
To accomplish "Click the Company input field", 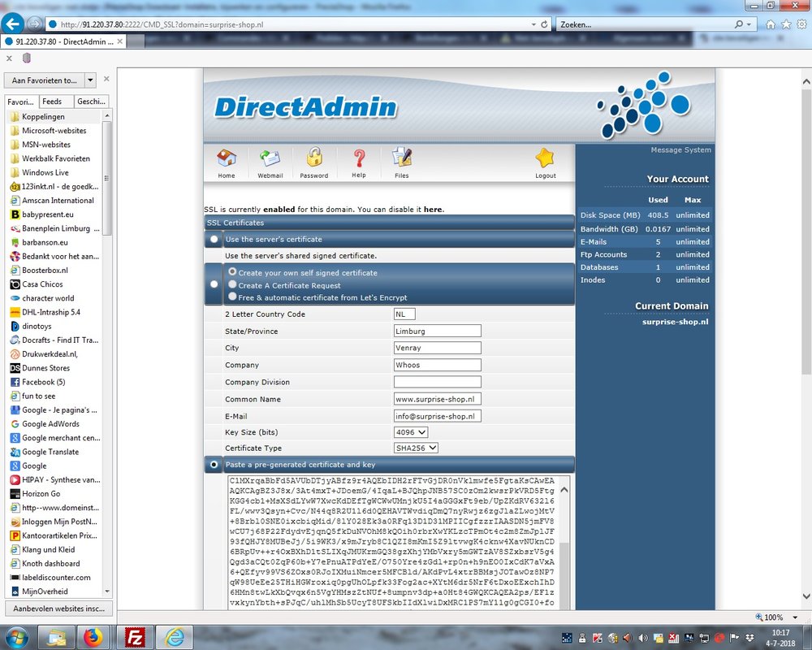I will [x=438, y=365].
